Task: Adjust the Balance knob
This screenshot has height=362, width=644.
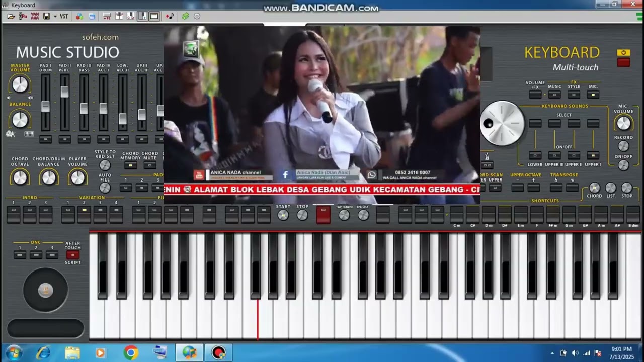Action: pos(20,119)
